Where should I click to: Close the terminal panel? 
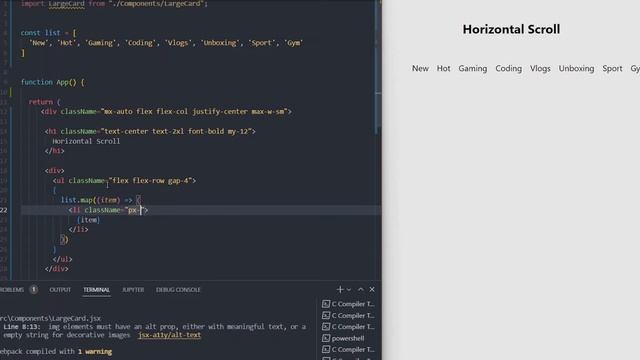point(372,289)
